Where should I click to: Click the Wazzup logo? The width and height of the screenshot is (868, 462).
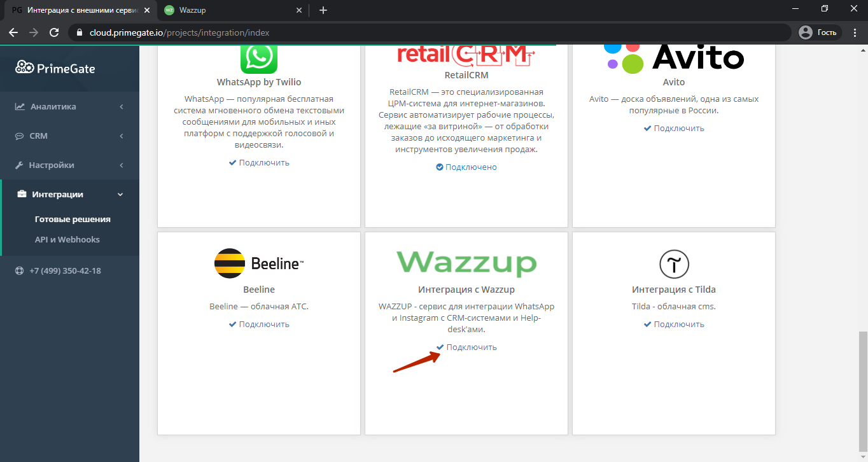pyautogui.click(x=466, y=263)
